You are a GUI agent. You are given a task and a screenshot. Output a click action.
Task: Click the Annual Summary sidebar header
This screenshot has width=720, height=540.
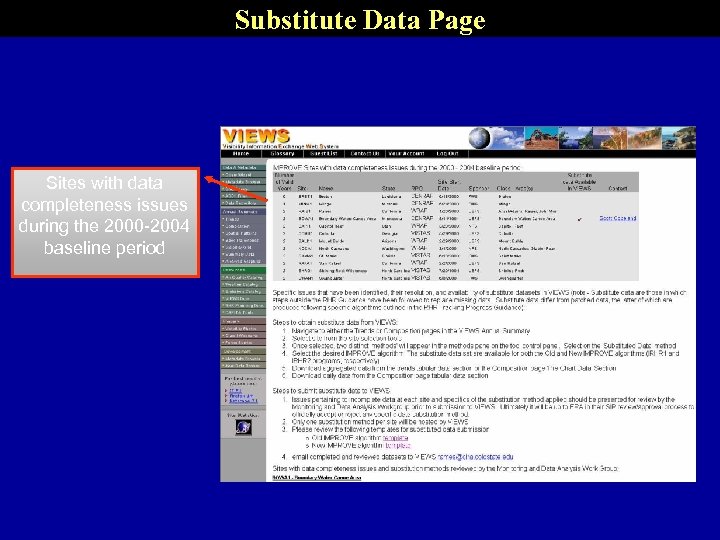pyautogui.click(x=243, y=212)
